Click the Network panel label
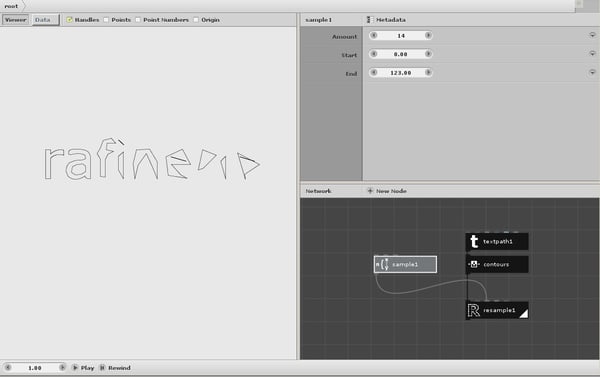 click(x=318, y=191)
